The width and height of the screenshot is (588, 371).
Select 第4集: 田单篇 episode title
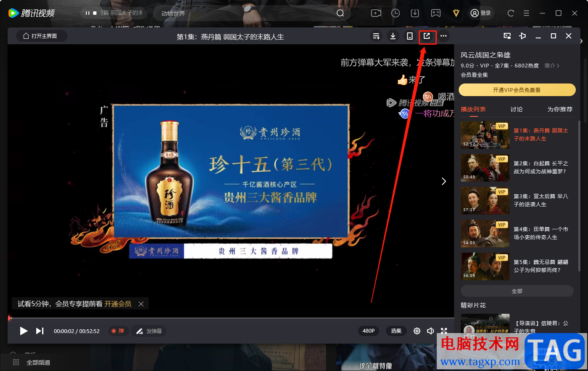(x=541, y=233)
